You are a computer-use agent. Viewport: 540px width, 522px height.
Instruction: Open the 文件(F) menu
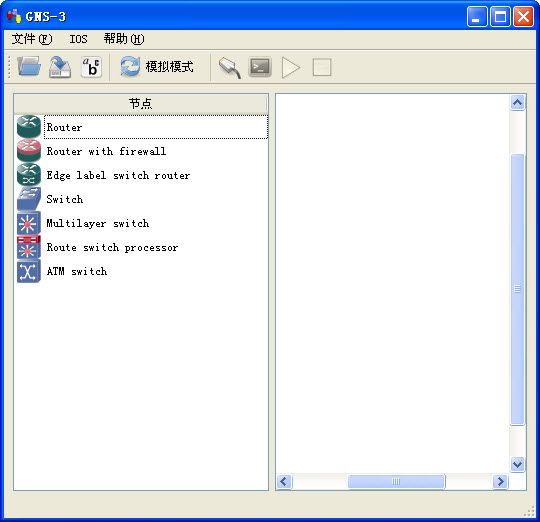coord(32,39)
